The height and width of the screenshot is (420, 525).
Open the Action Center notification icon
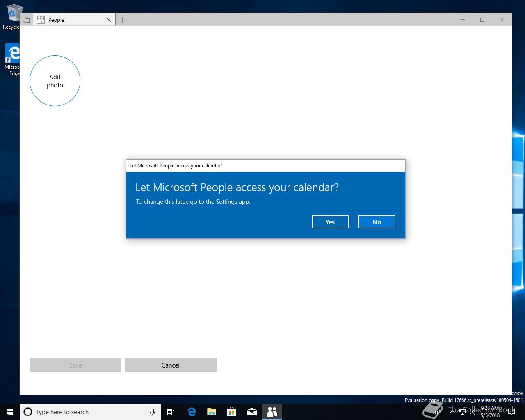click(x=511, y=412)
